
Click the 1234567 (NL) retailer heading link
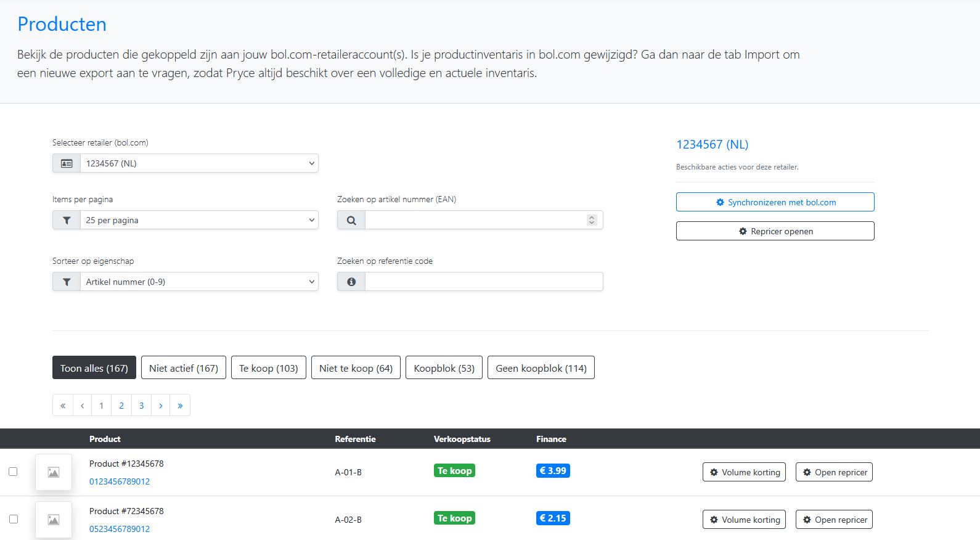tap(713, 144)
